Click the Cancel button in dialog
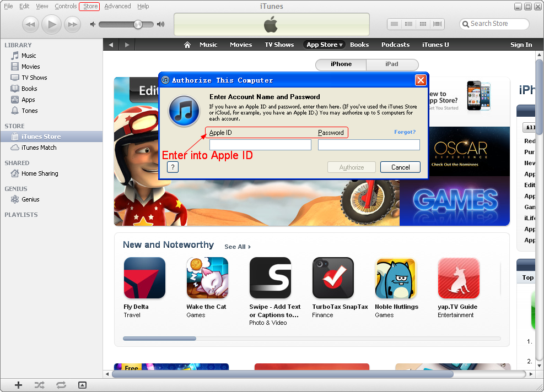Screen dimensions: 544x392 click(400, 167)
